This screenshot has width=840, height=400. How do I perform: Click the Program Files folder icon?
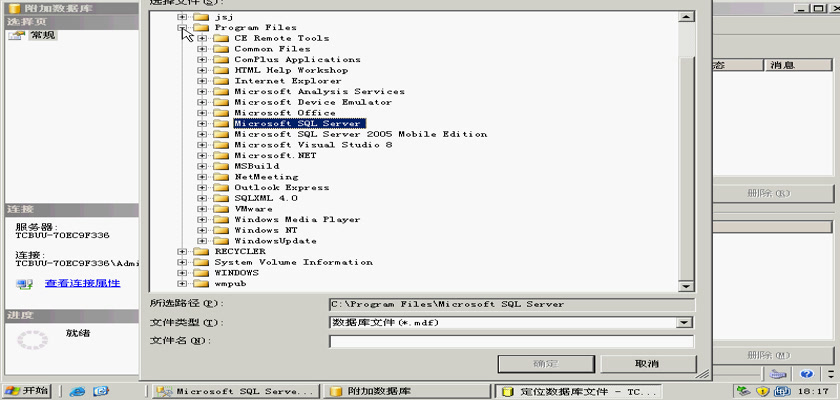point(201,27)
